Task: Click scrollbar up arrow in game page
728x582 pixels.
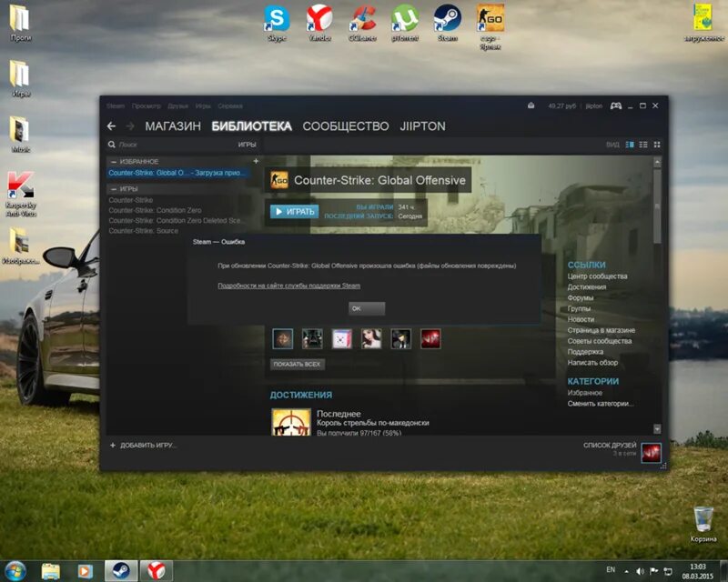Action: [657, 163]
